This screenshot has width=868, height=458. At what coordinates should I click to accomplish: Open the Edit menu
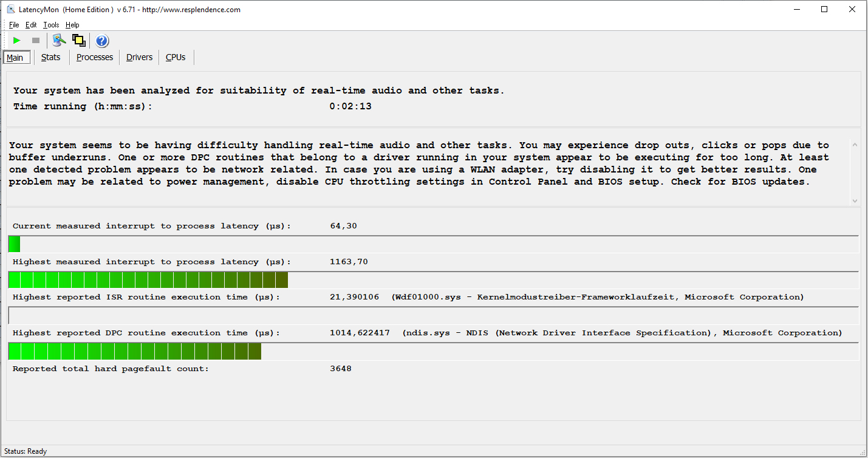(31, 25)
